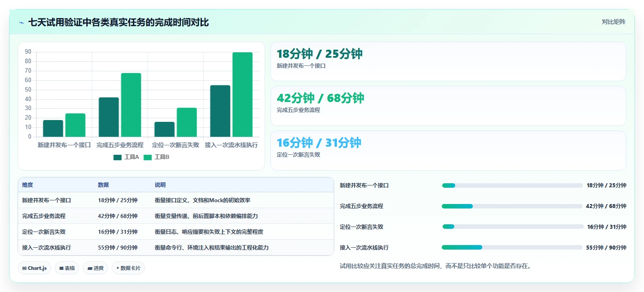Click the 维度 table column header
644x292 pixels.
point(28,185)
